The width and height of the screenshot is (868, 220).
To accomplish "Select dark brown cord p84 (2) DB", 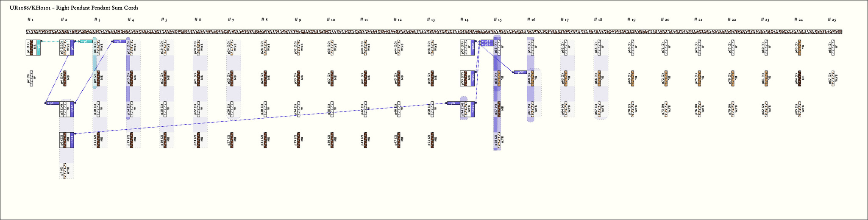I will click(799, 78).
